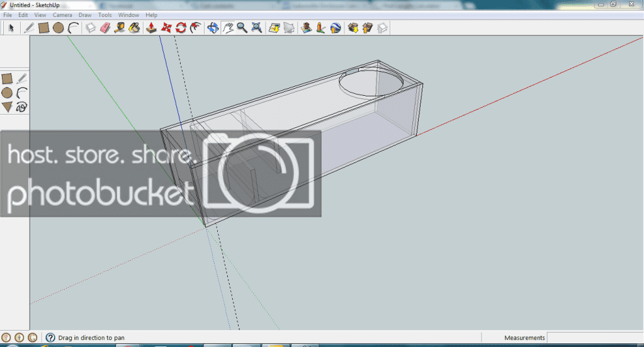Select the Freehand scribble tool
This screenshot has width=644, height=347.
tap(22, 107)
